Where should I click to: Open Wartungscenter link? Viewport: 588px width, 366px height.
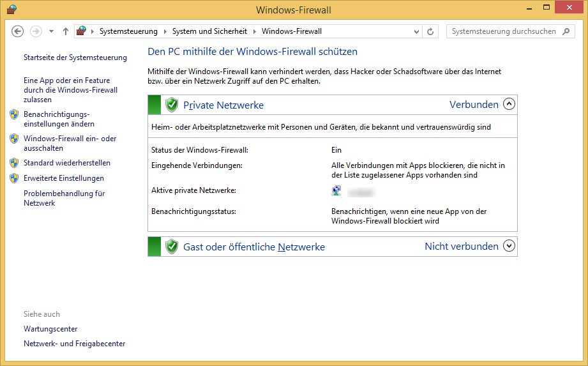pyautogui.click(x=50, y=329)
